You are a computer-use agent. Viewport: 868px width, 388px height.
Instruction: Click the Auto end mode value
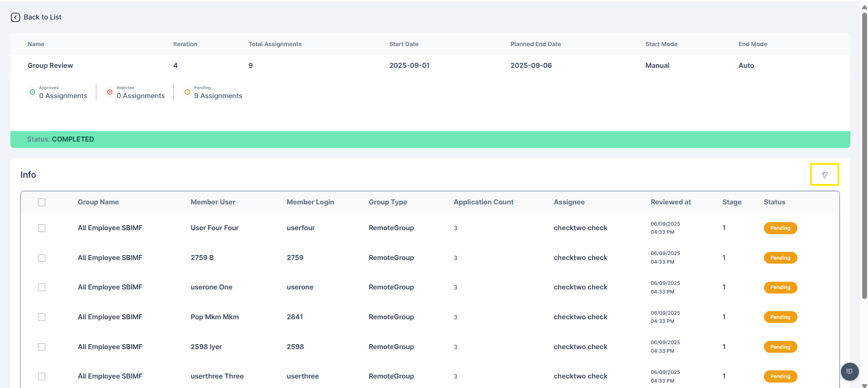click(746, 66)
